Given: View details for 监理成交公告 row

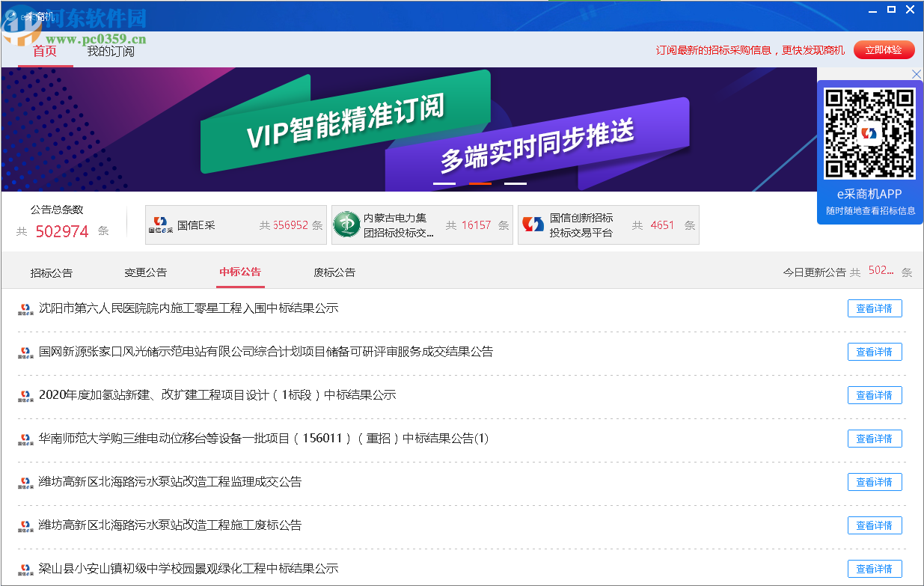Looking at the screenshot, I should pos(875,482).
